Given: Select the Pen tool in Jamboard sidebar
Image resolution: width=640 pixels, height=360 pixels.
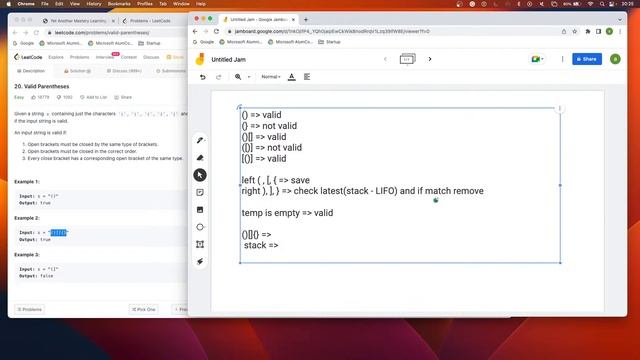Looking at the screenshot, I should click(x=200, y=140).
